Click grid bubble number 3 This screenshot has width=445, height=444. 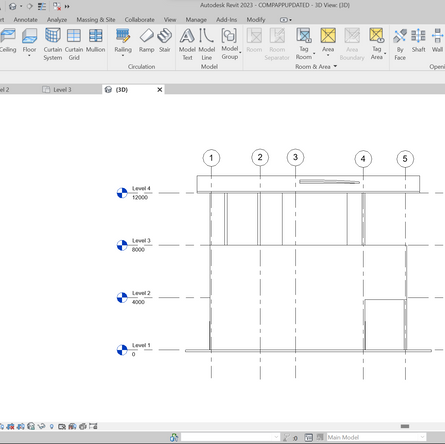[295, 157]
